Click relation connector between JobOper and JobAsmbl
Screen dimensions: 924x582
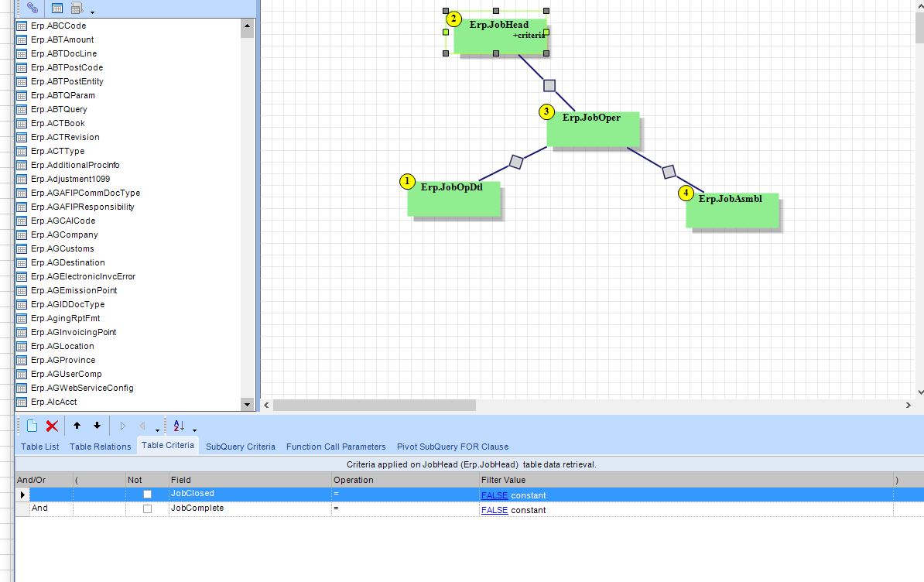click(x=669, y=172)
